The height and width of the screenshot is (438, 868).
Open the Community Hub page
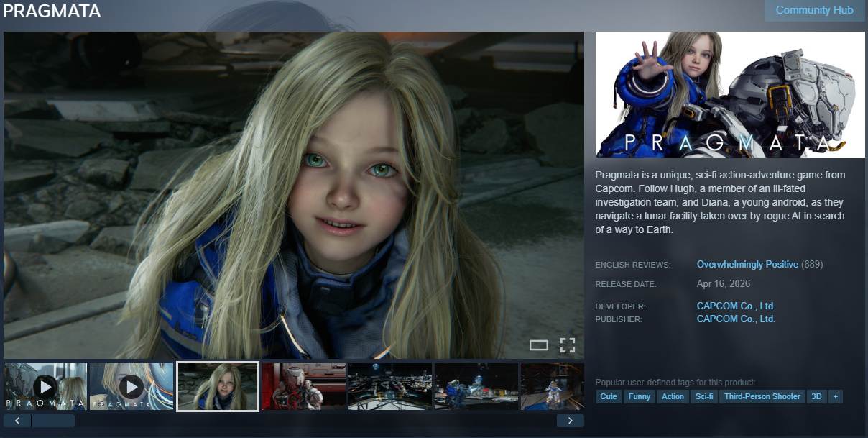[x=814, y=10]
